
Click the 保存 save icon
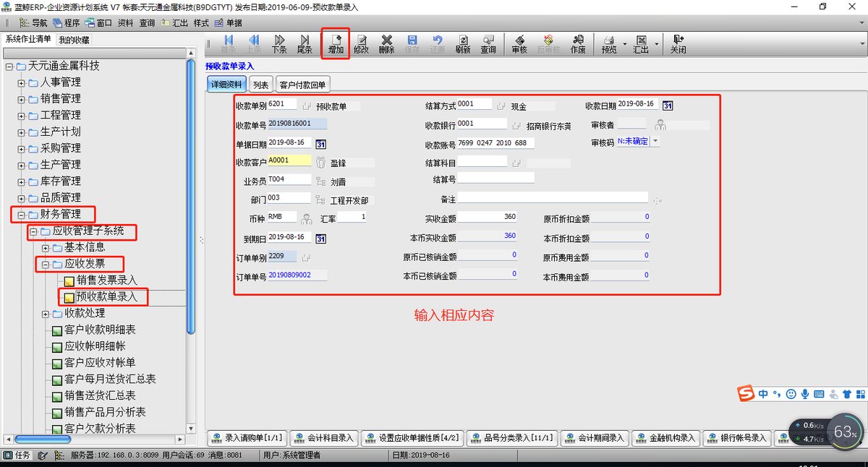(412, 44)
